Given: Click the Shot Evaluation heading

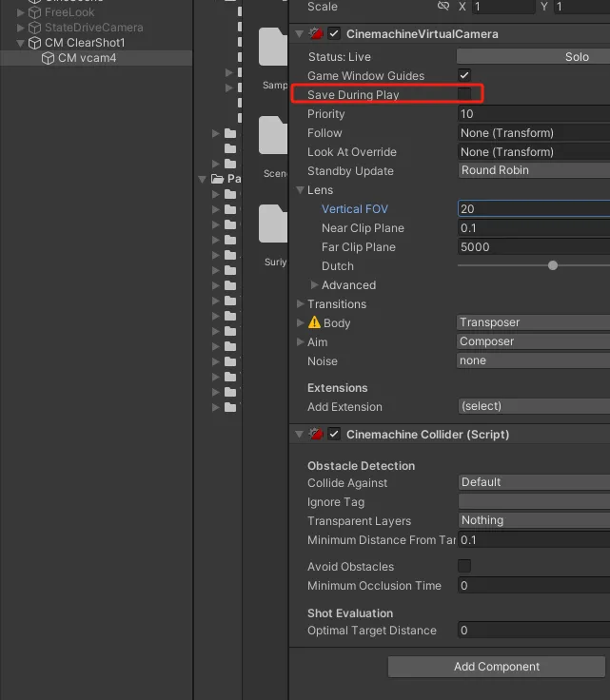Looking at the screenshot, I should (350, 612).
